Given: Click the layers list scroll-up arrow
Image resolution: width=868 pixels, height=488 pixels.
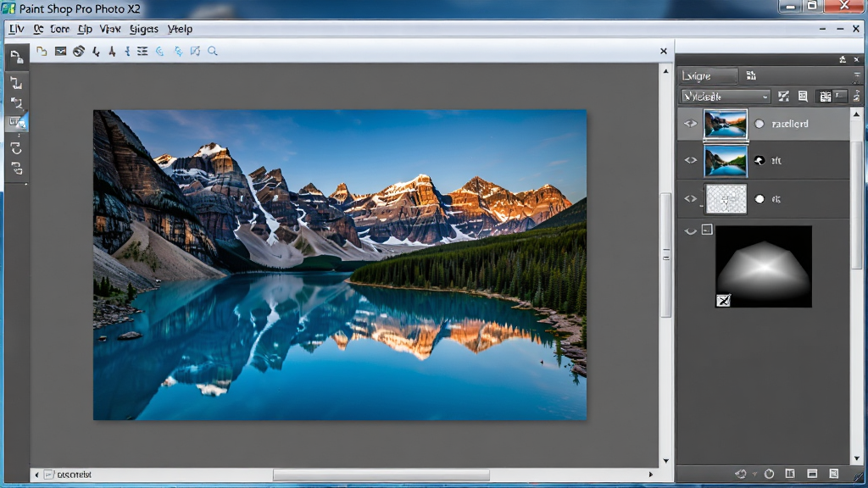Looking at the screenshot, I should pos(856,114).
